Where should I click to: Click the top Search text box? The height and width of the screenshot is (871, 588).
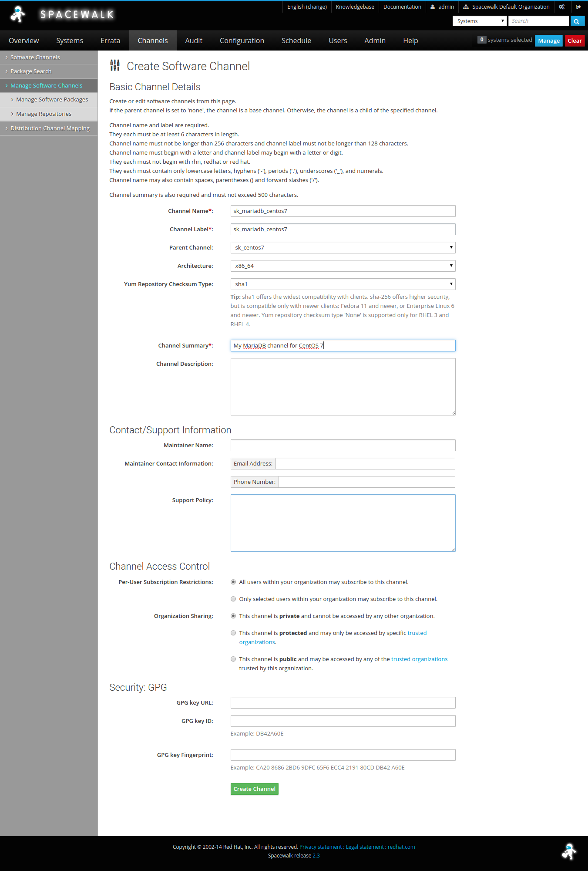coord(539,21)
